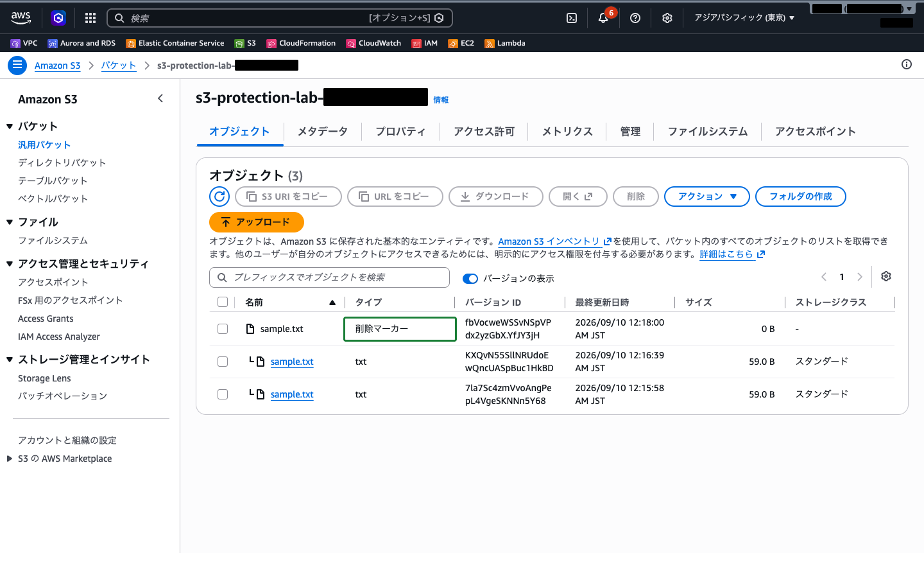Collapse the バケット sidebar section
The height and width of the screenshot is (578, 924).
pos(10,127)
